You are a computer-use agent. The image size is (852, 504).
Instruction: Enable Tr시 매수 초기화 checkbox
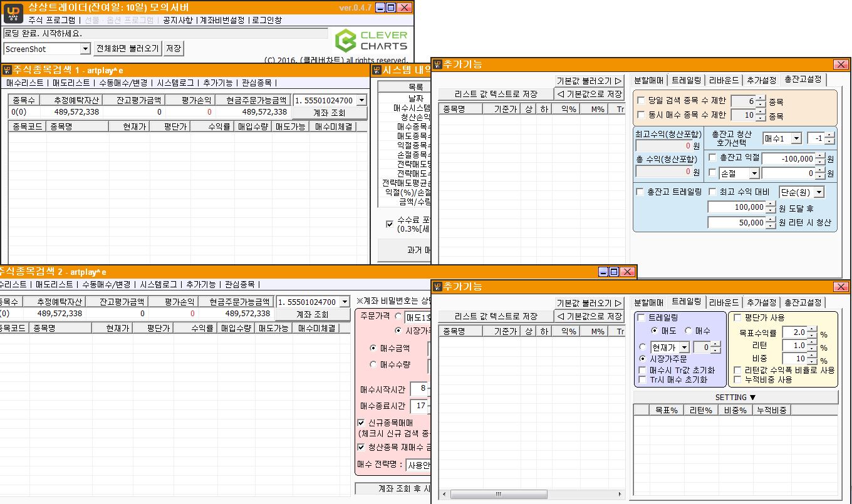[642, 379]
